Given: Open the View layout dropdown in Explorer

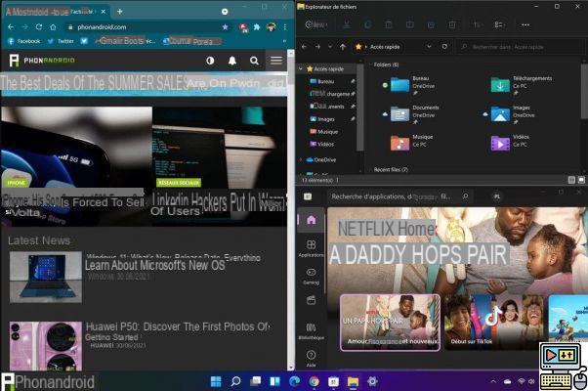Looking at the screenshot, I should [x=499, y=24].
